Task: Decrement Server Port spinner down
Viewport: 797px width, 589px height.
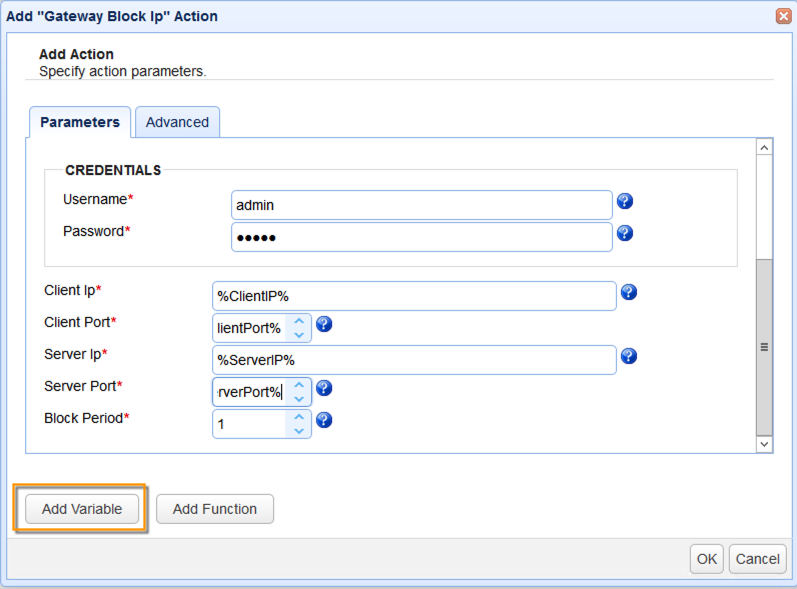Action: [298, 399]
